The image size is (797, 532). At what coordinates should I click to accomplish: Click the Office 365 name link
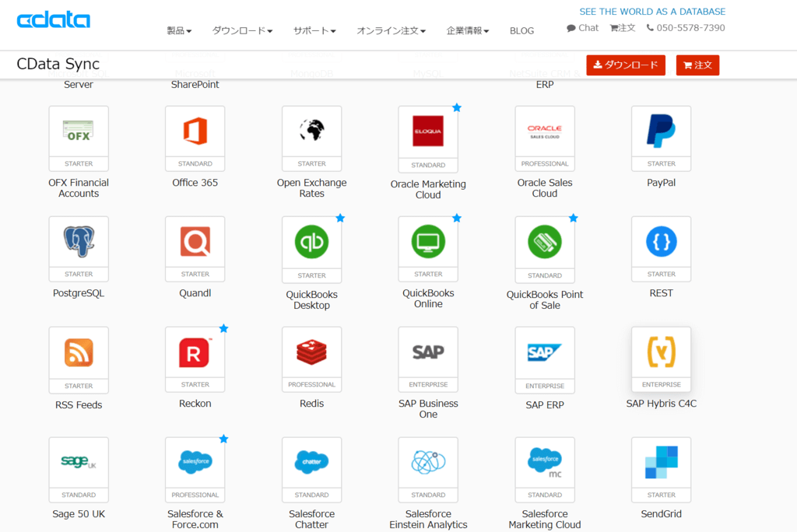tap(195, 183)
